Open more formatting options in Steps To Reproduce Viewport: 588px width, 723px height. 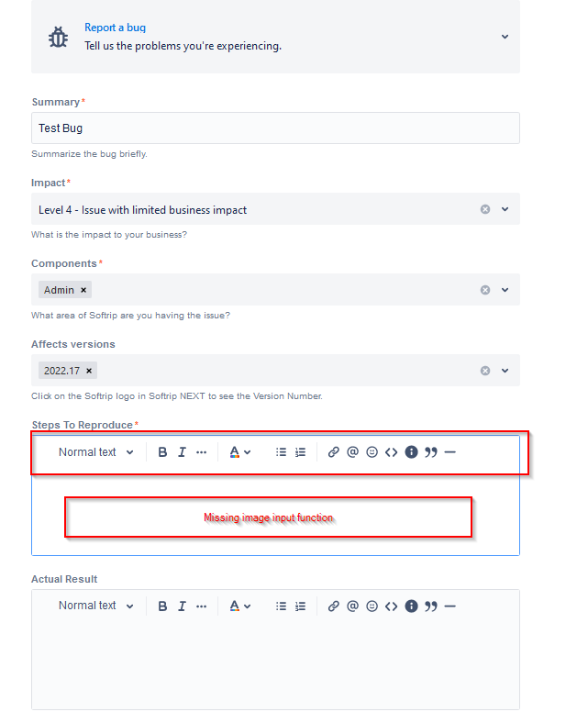(x=202, y=452)
